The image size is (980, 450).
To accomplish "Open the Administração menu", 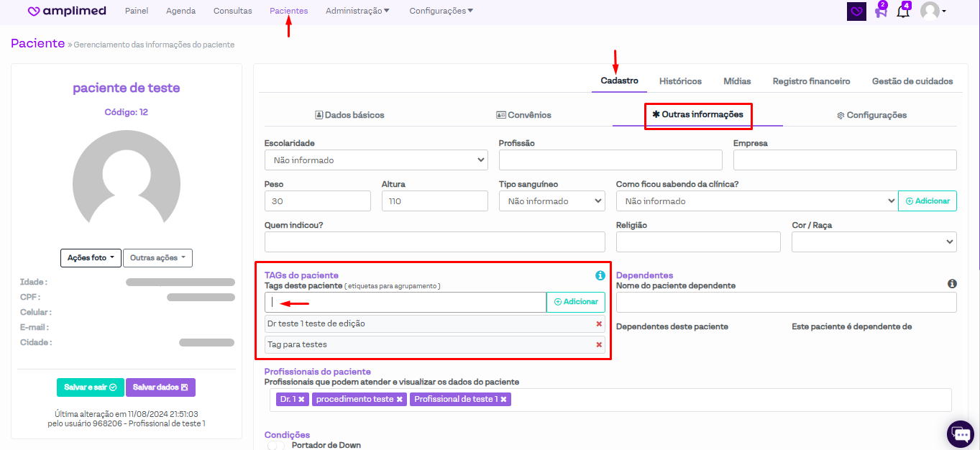I will pyautogui.click(x=357, y=11).
